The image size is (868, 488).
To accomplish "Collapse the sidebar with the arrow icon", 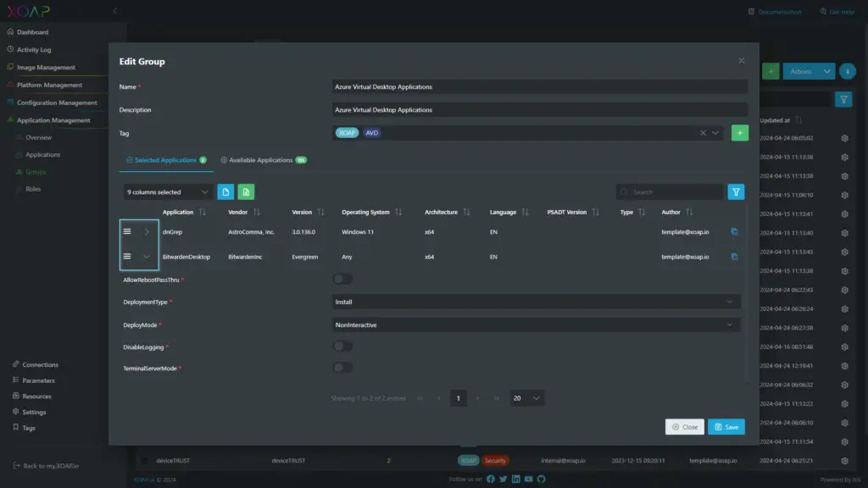I will click(114, 10).
